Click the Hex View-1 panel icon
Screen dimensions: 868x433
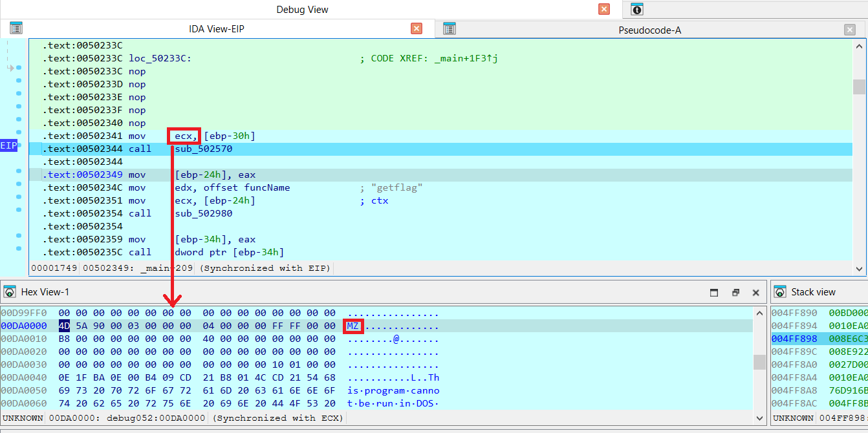10,292
